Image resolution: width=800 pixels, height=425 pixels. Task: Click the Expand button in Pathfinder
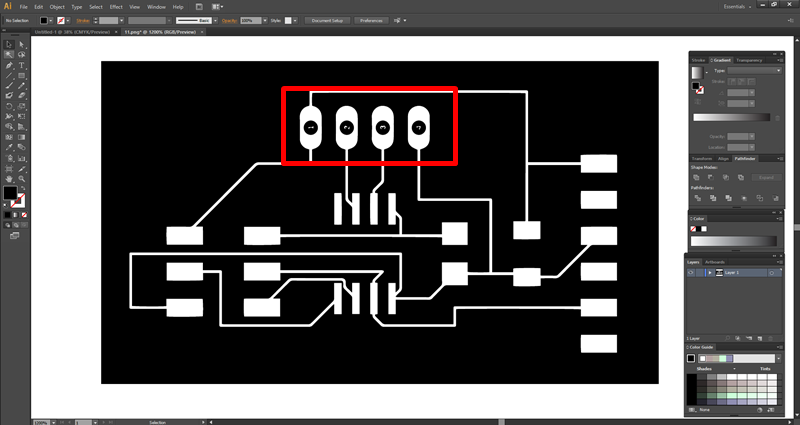(766, 178)
